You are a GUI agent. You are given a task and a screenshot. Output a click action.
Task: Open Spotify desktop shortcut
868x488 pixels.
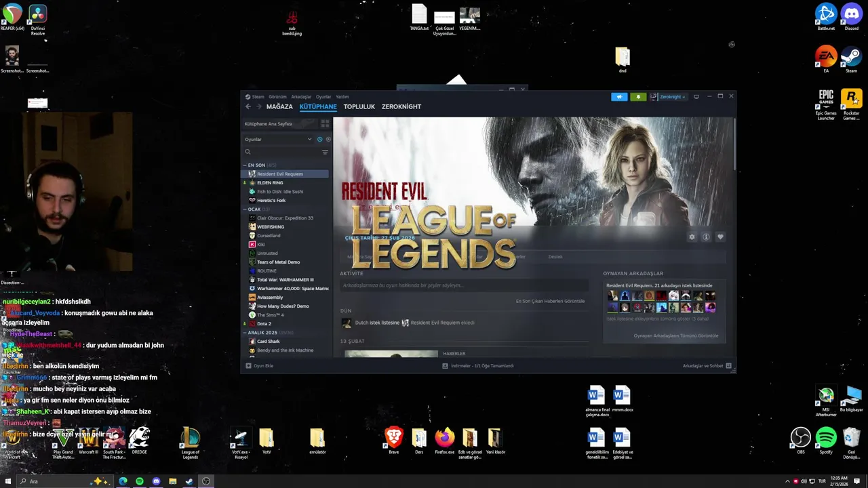826,441
